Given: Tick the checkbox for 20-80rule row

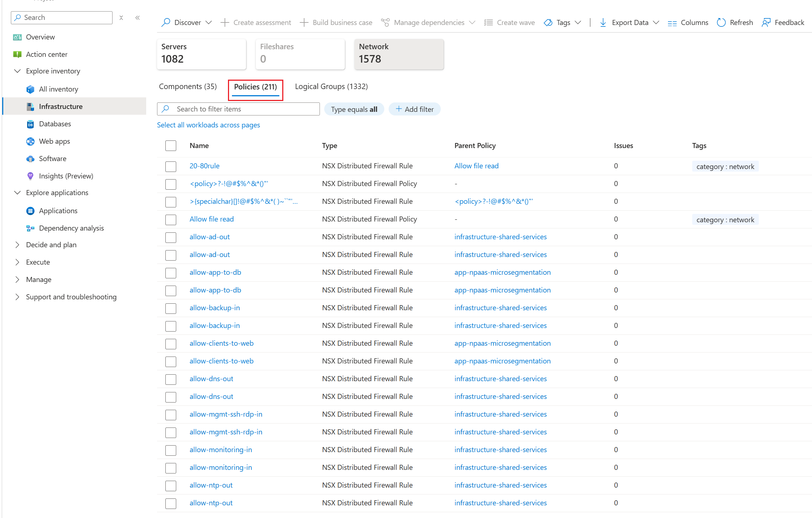Looking at the screenshot, I should (x=171, y=167).
